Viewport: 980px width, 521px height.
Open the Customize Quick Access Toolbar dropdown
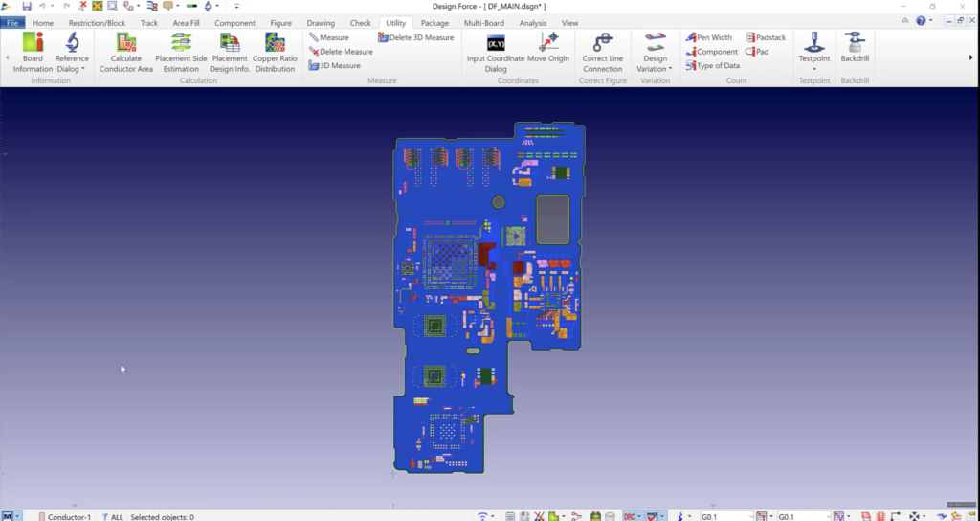tap(237, 7)
